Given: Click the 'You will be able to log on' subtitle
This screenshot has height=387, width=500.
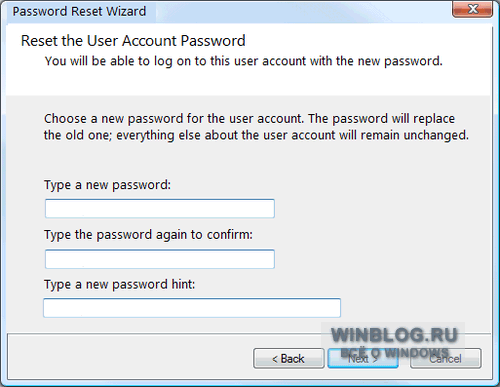Looking at the screenshot, I should [x=244, y=61].
